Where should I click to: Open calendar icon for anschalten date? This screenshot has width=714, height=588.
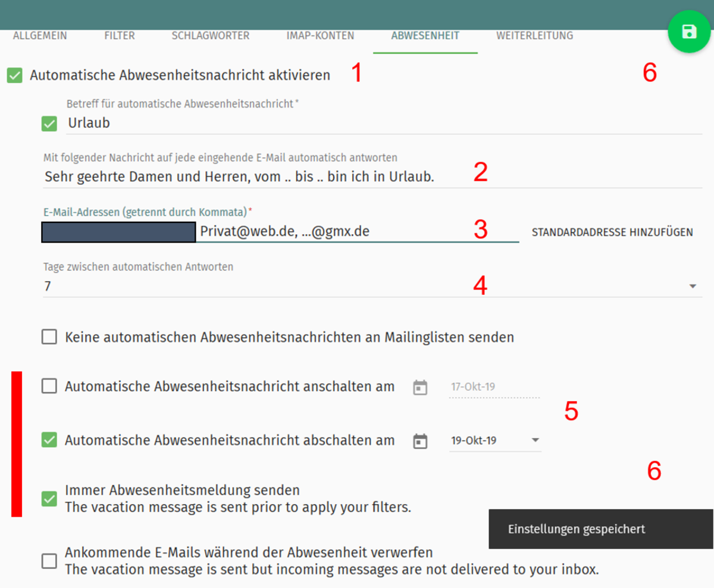point(420,388)
